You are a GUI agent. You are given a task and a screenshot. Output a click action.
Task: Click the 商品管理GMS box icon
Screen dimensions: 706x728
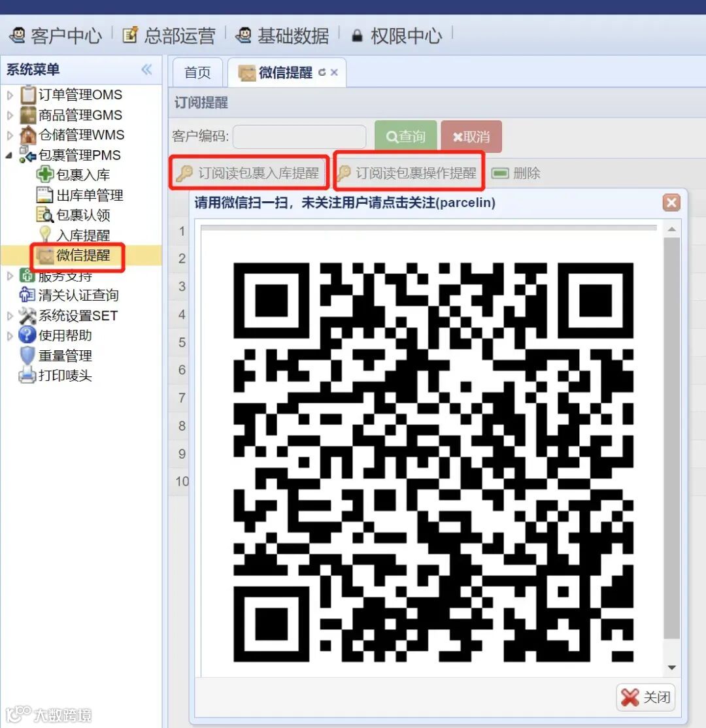[x=28, y=115]
